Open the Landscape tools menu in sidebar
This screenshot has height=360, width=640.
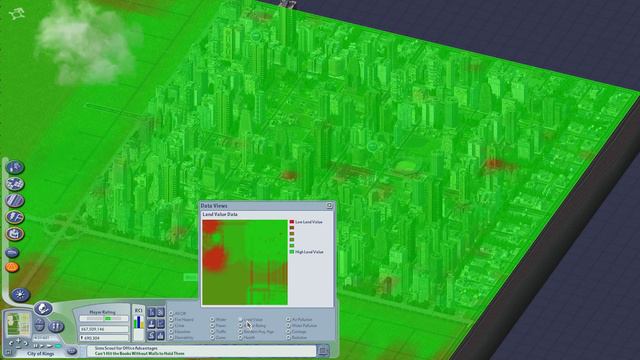(x=15, y=167)
